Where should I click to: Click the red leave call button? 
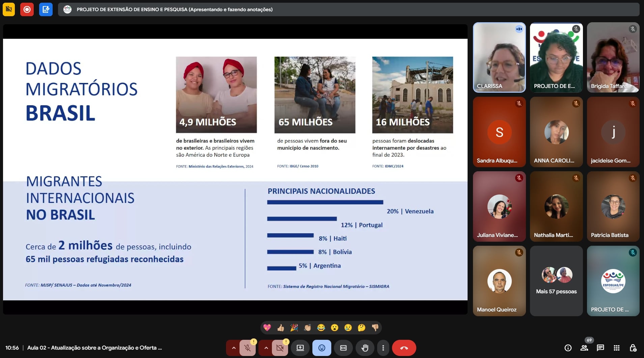point(404,348)
